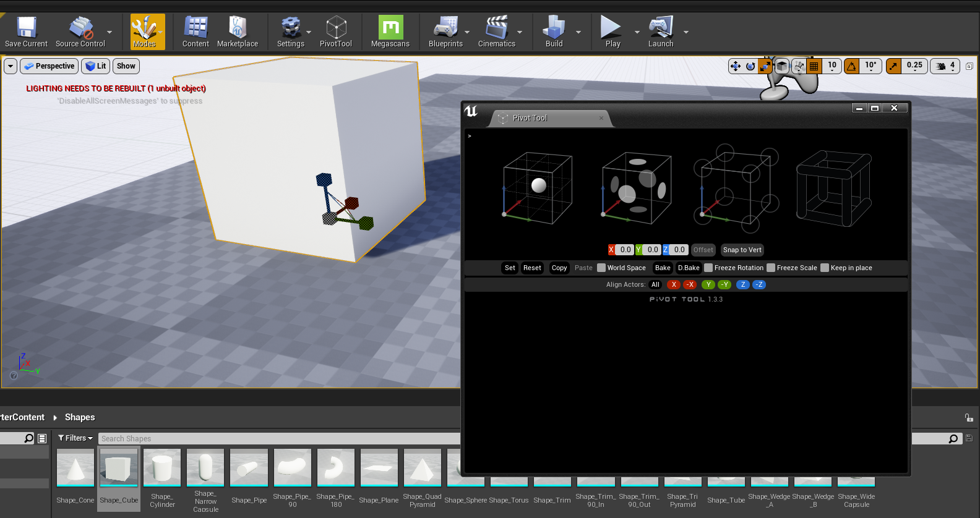
Task: Click the Launch toolbar icon
Action: (x=661, y=28)
